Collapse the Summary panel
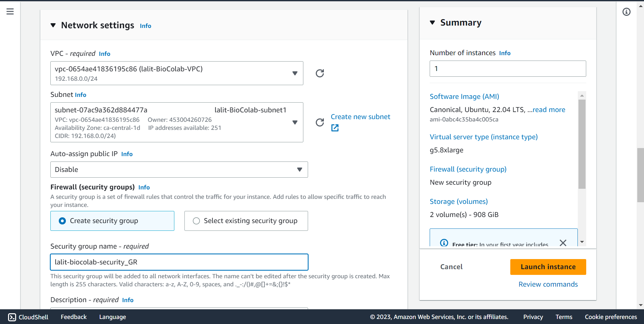This screenshot has height=324, width=644. [x=432, y=23]
